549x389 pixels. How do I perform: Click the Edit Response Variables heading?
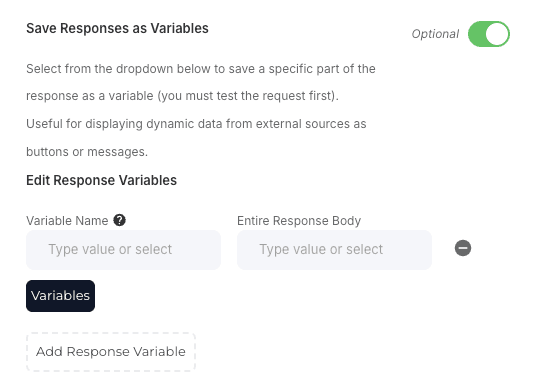102,180
